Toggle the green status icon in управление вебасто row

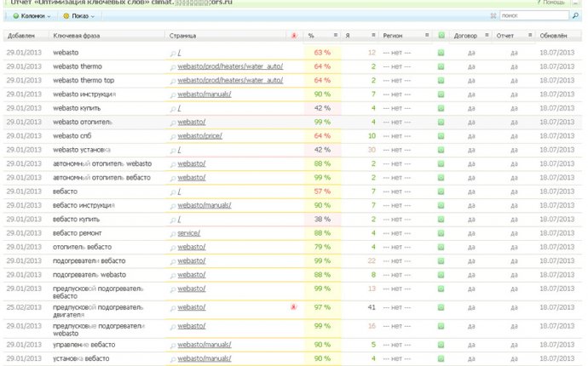(441, 345)
